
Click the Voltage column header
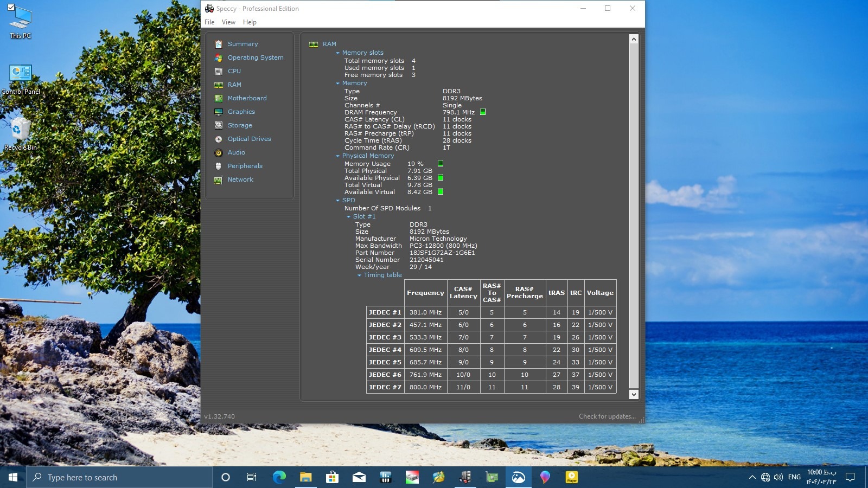tap(600, 293)
